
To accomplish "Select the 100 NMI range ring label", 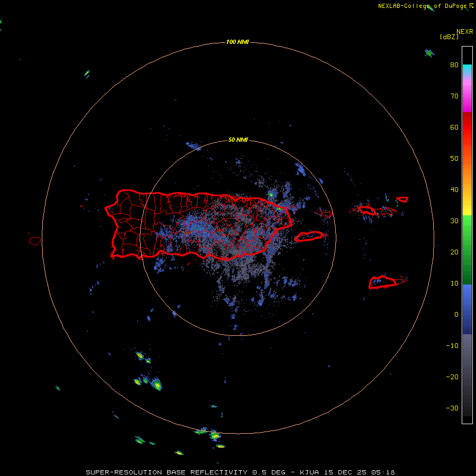I will pos(237,42).
